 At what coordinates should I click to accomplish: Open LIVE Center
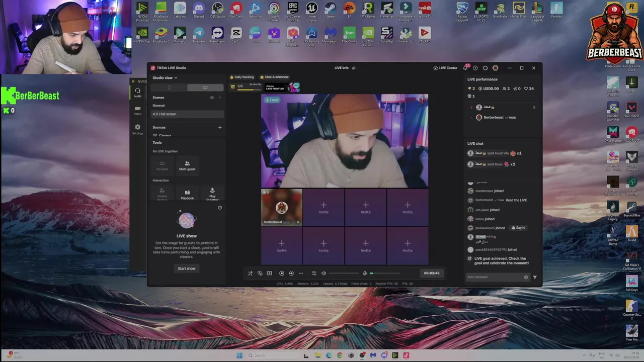coord(445,68)
